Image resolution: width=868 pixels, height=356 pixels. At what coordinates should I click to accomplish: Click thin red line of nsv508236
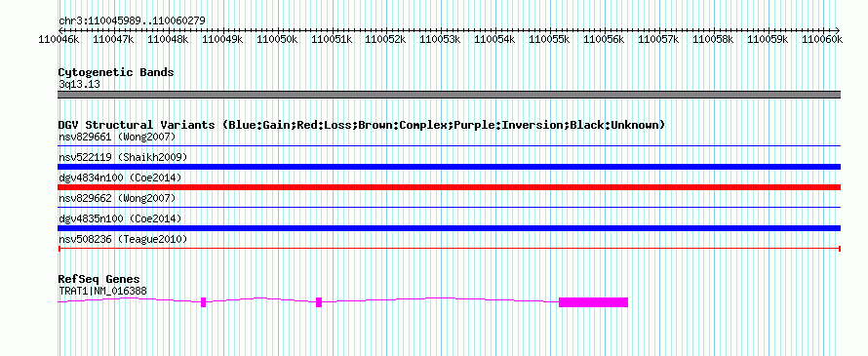[x=449, y=249]
